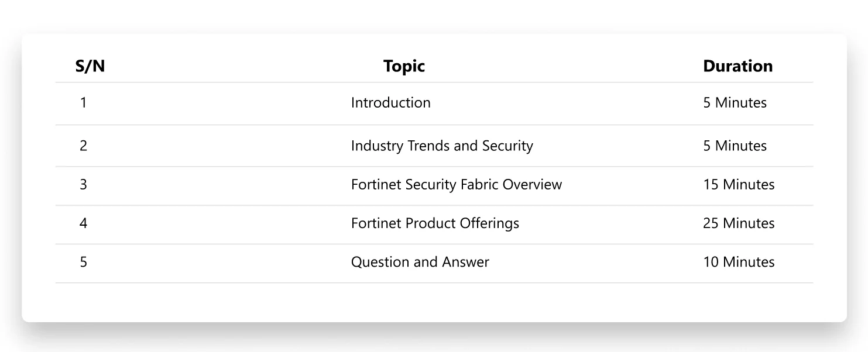Select the 25 Minutes duration cell
The image size is (868, 352).
739,223
